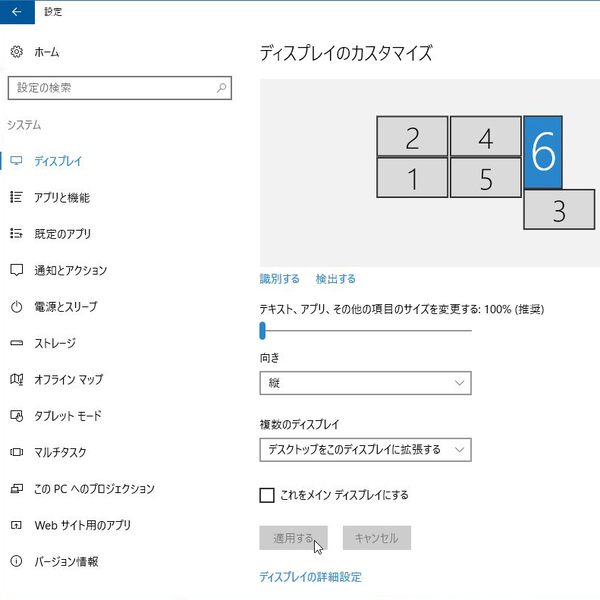Click the search magnifier icon
The width and height of the screenshot is (600, 600).
point(222,88)
